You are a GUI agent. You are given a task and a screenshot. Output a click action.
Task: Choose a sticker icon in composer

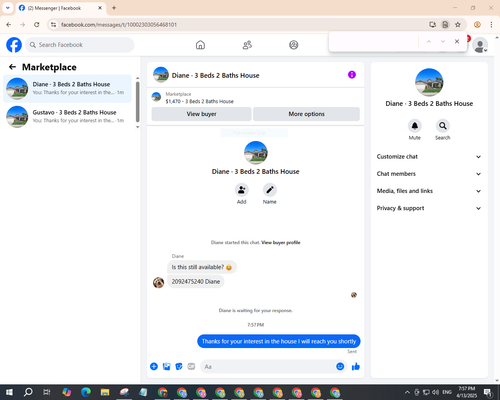(x=179, y=367)
